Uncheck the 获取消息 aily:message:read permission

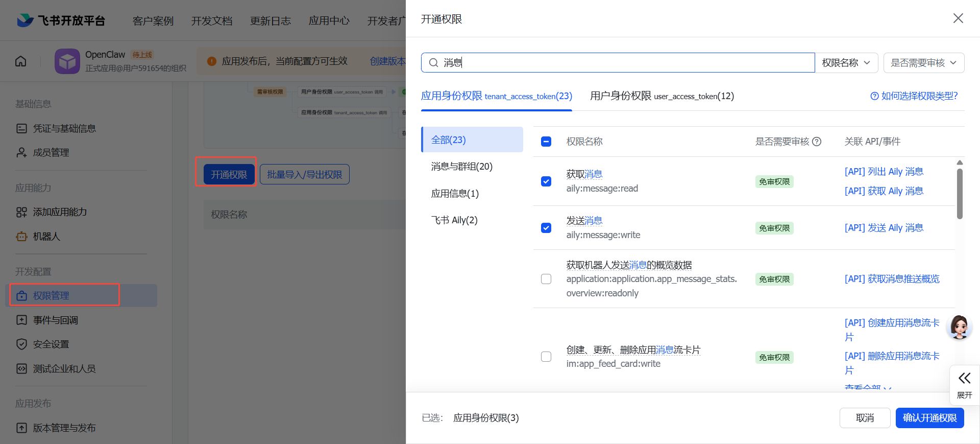[546, 181]
